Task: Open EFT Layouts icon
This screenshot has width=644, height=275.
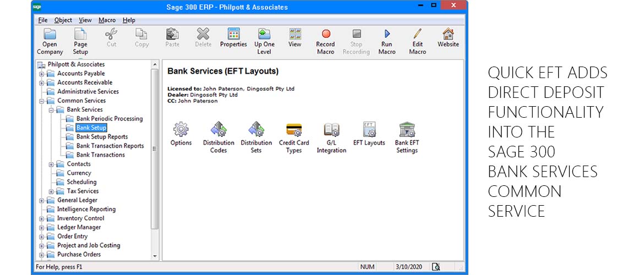Action: (369, 134)
